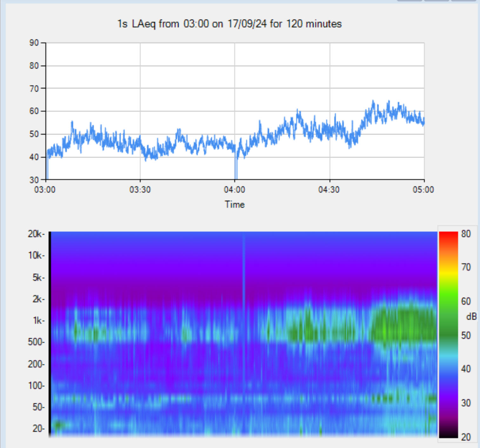This screenshot has width=480, height=448.
Task: Click the 80 label on the colorbar
Action: point(466,234)
